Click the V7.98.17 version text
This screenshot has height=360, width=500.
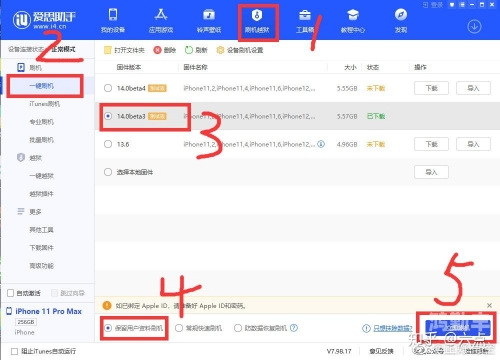339,351
